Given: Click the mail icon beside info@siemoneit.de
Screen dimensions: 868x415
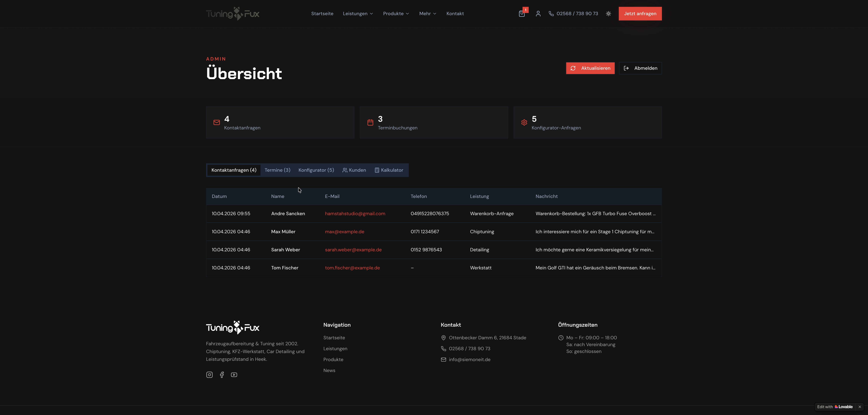Looking at the screenshot, I should click(443, 360).
